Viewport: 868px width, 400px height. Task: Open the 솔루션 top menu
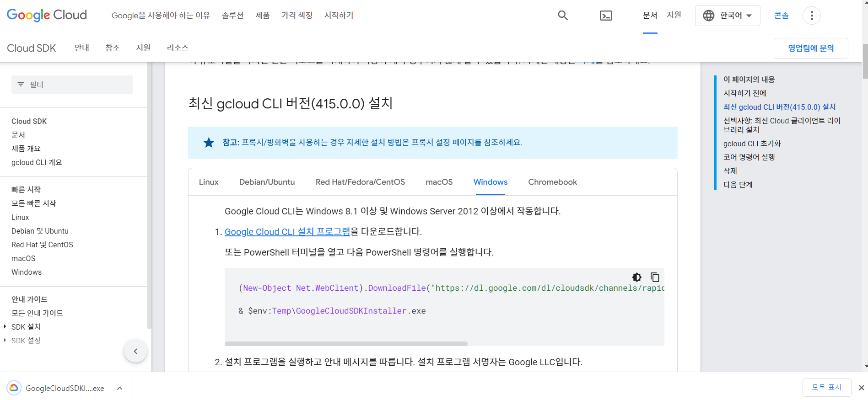tap(232, 16)
